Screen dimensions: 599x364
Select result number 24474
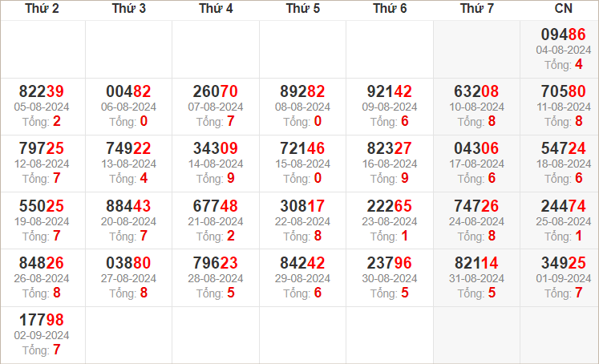564,206
